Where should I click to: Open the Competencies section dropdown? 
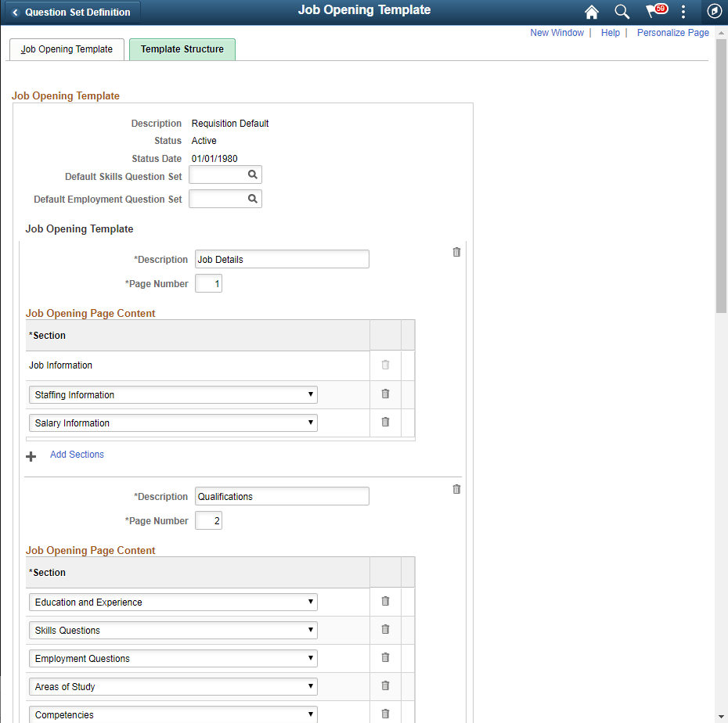tap(311, 713)
